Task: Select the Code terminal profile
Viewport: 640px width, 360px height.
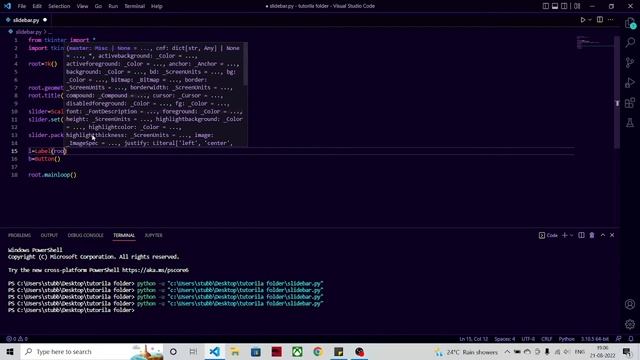Action: [x=548, y=236]
